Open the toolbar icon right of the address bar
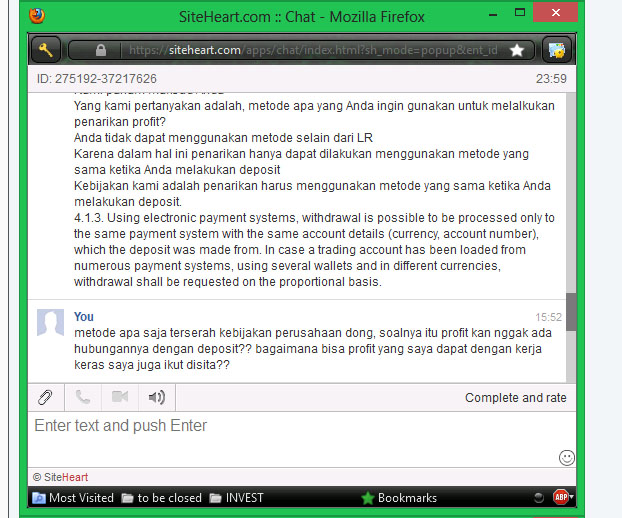 [x=557, y=50]
